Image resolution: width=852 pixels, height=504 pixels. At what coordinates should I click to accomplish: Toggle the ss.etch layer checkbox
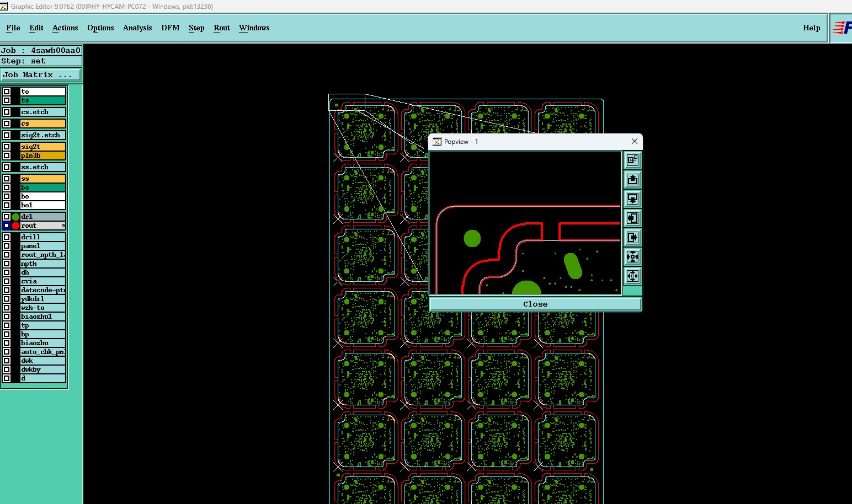[7, 167]
